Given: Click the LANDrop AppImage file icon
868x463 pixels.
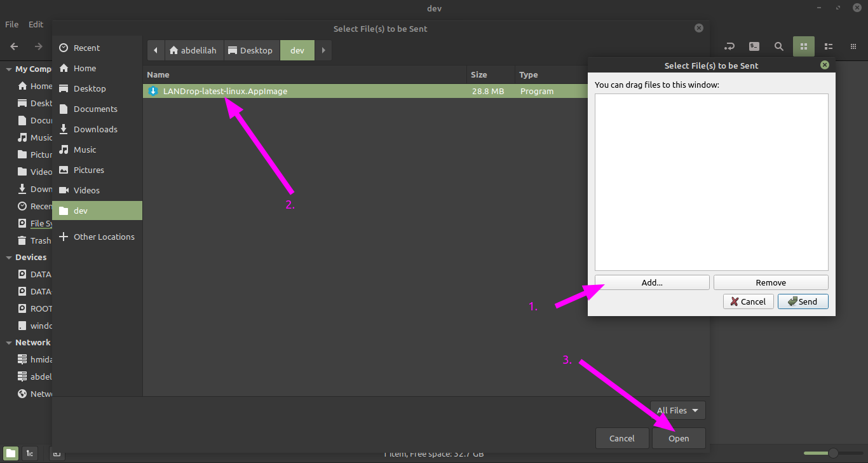Looking at the screenshot, I should [153, 91].
